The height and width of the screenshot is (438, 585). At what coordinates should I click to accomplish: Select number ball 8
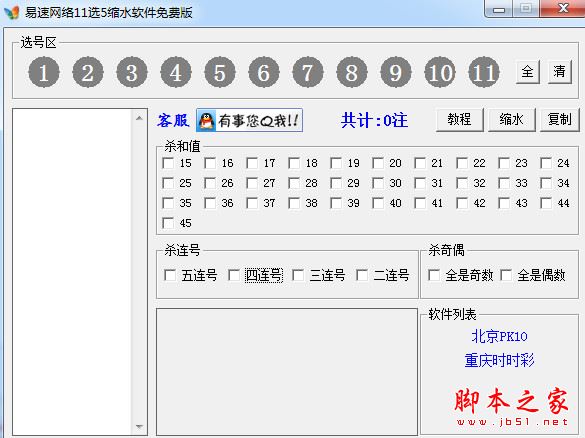pos(352,72)
